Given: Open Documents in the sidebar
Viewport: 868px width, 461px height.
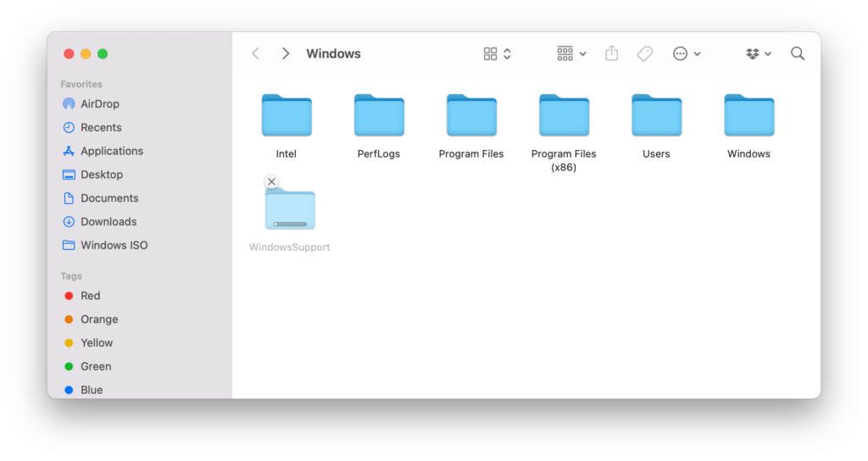Looking at the screenshot, I should (100, 197).
